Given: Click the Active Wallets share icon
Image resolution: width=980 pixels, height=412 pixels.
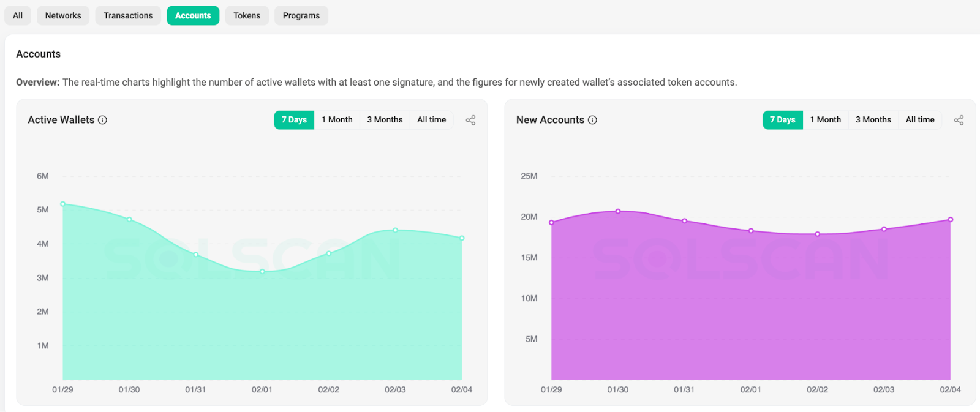Looking at the screenshot, I should tap(470, 120).
